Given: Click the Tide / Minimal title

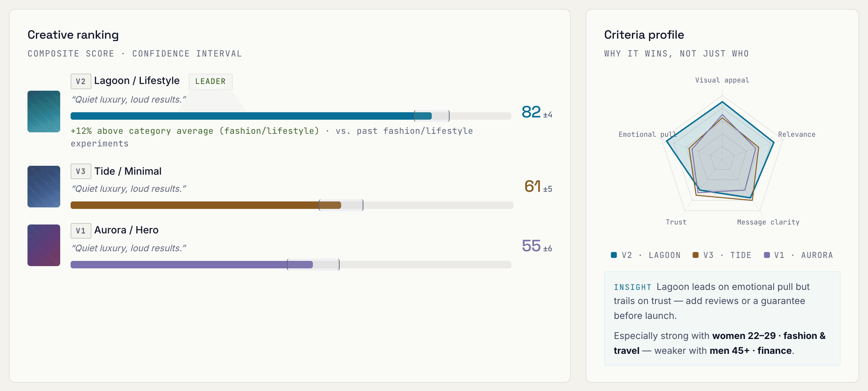Looking at the screenshot, I should 128,171.
